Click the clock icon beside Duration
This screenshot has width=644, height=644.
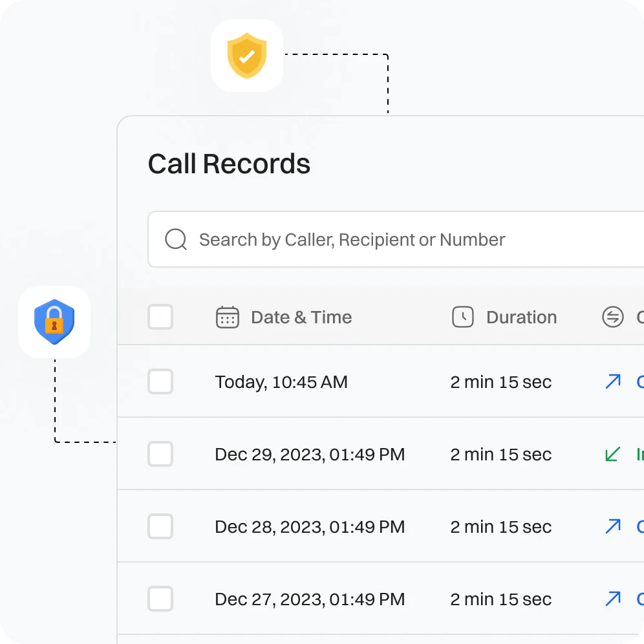click(462, 317)
